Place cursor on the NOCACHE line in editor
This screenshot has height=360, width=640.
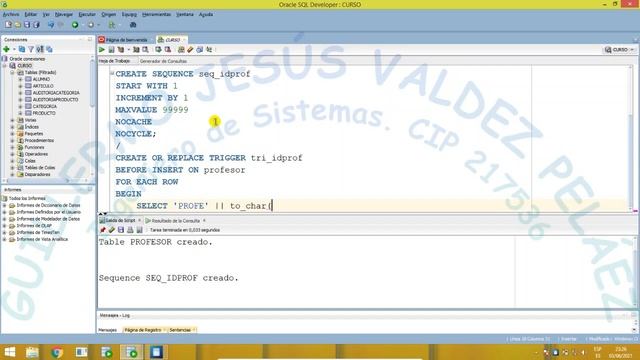click(x=133, y=122)
